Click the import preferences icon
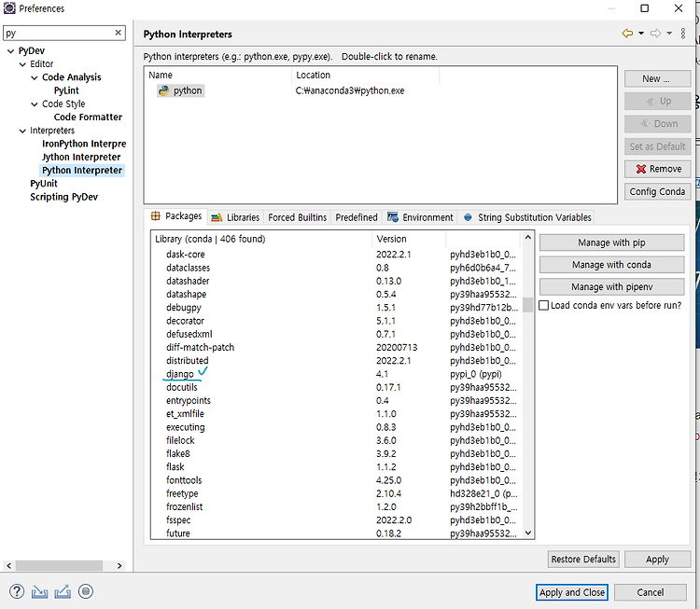 (x=40, y=591)
